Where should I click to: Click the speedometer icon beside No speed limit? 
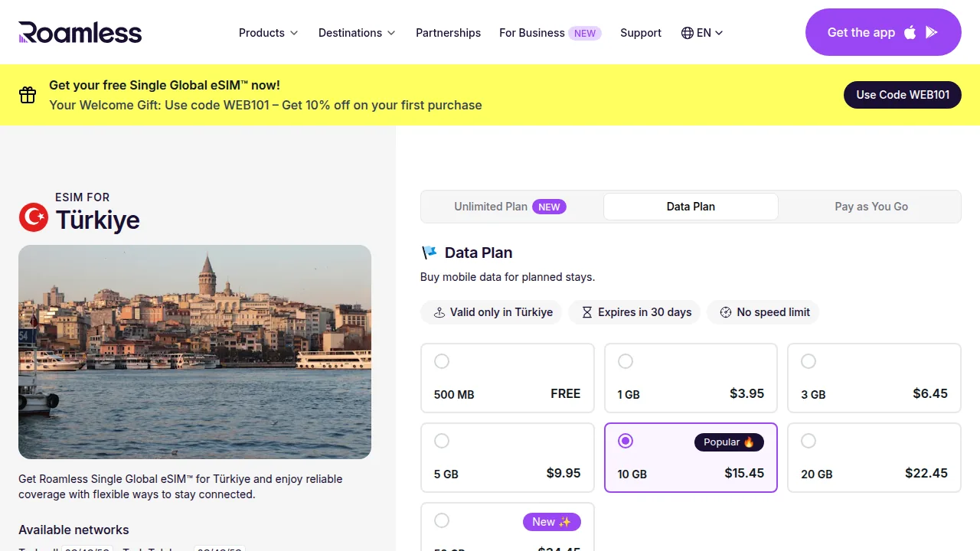click(x=726, y=312)
